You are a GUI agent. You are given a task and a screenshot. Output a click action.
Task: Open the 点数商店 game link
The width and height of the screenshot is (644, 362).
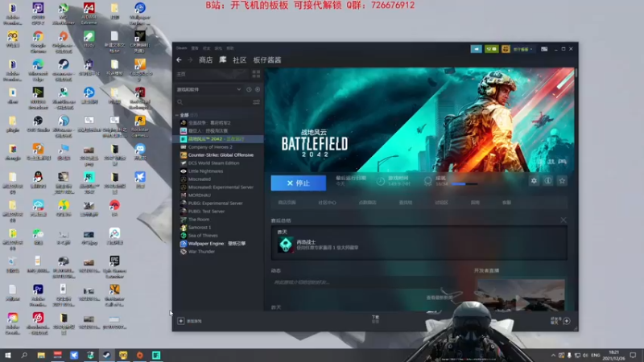click(367, 203)
